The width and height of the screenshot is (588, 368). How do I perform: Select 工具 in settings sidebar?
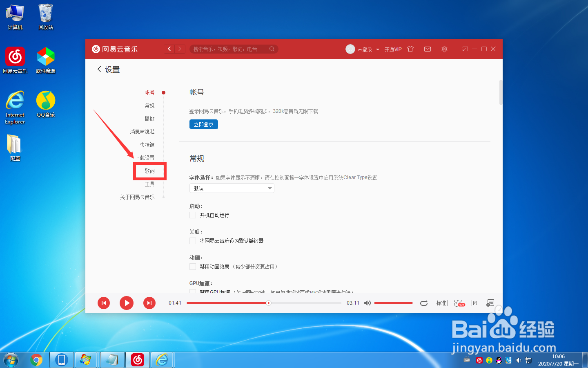pyautogui.click(x=149, y=184)
